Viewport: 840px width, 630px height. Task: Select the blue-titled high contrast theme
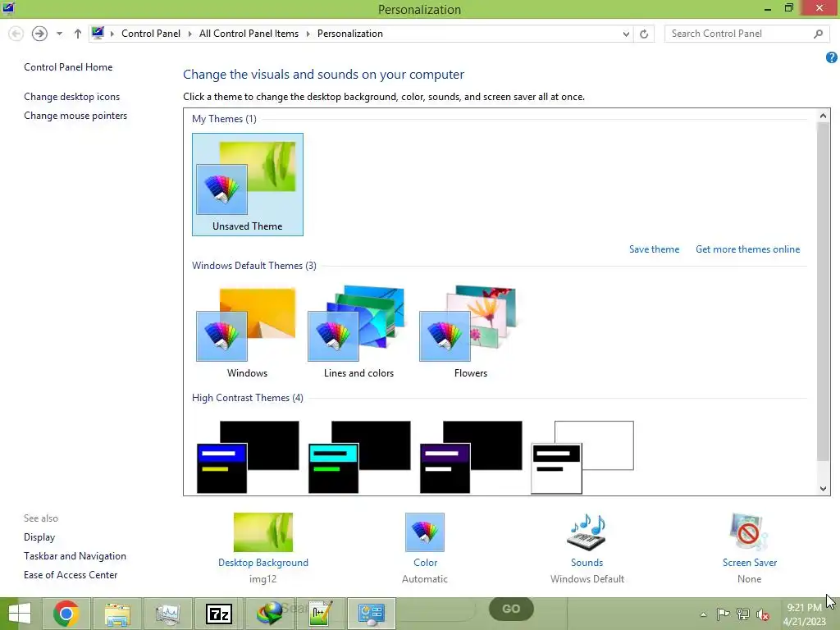point(248,457)
